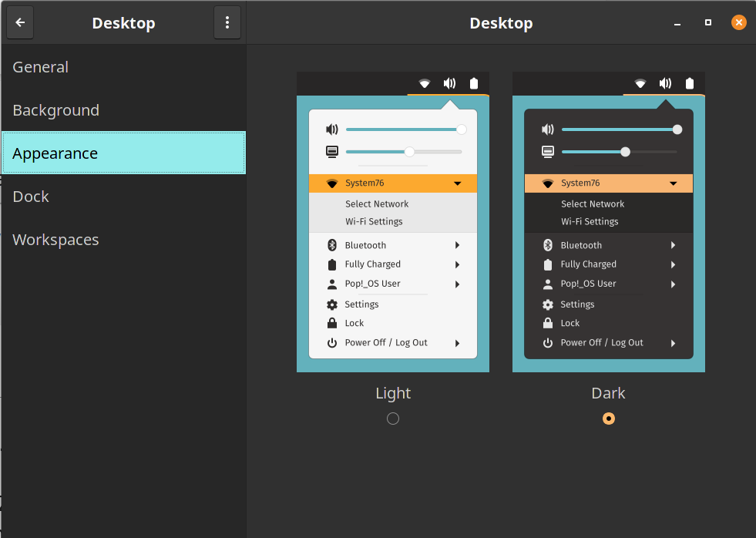Click Settings gear icon in Dark preview
The width and height of the screenshot is (756, 538).
[548, 304]
